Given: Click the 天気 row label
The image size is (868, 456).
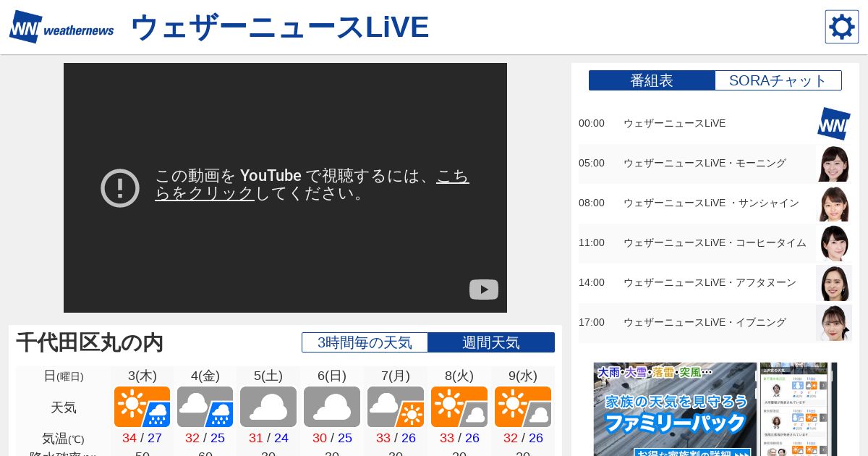Looking at the screenshot, I should click(64, 408).
